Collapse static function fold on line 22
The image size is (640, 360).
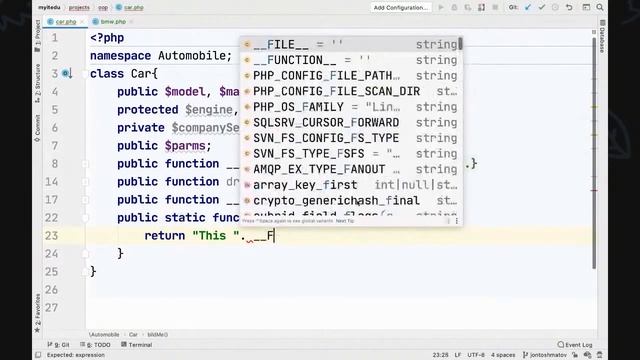(85, 218)
